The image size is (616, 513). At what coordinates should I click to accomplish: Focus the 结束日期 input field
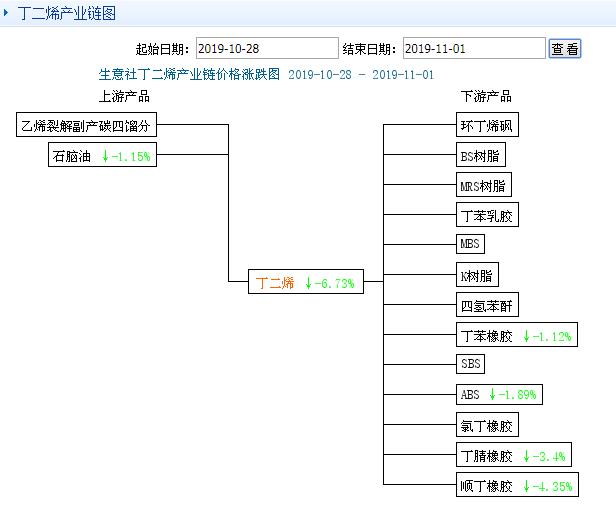tap(474, 48)
